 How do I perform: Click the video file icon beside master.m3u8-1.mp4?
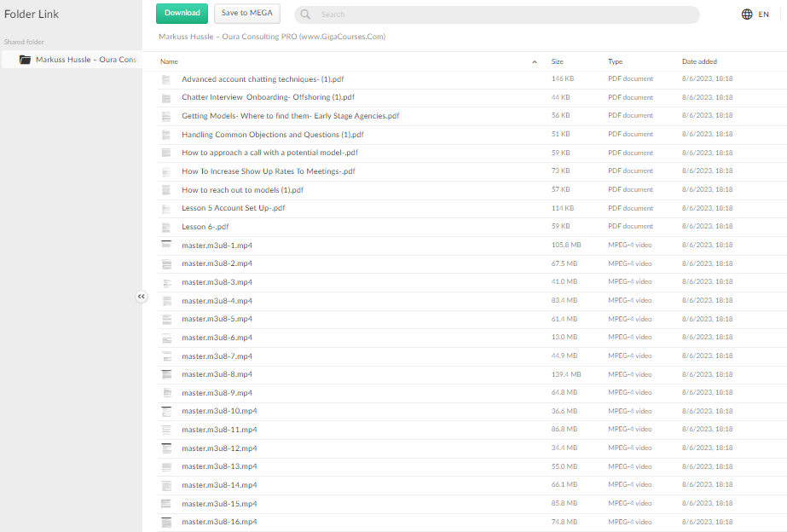tap(167, 245)
